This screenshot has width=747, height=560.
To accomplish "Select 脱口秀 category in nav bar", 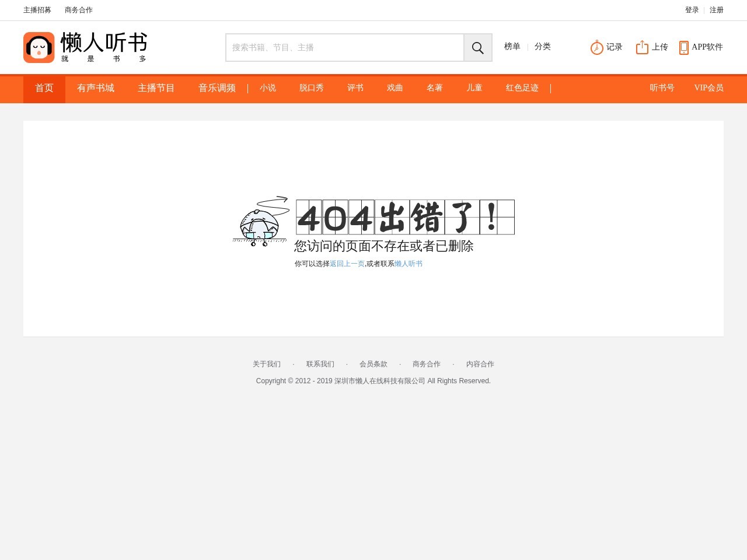I will click(x=312, y=88).
